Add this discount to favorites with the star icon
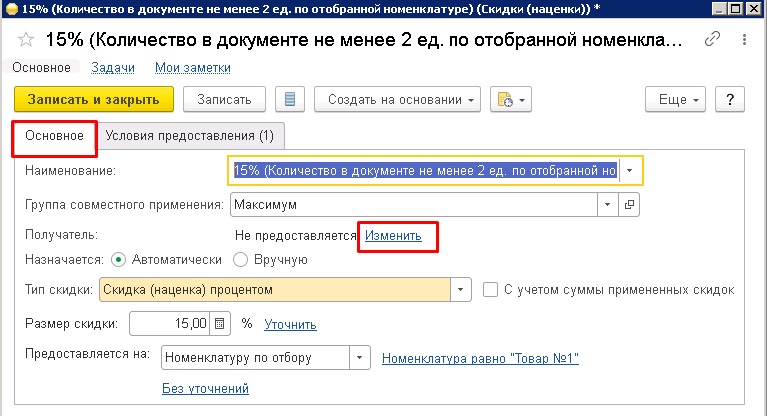Image resolution: width=767 pixels, height=416 pixels. 25,40
